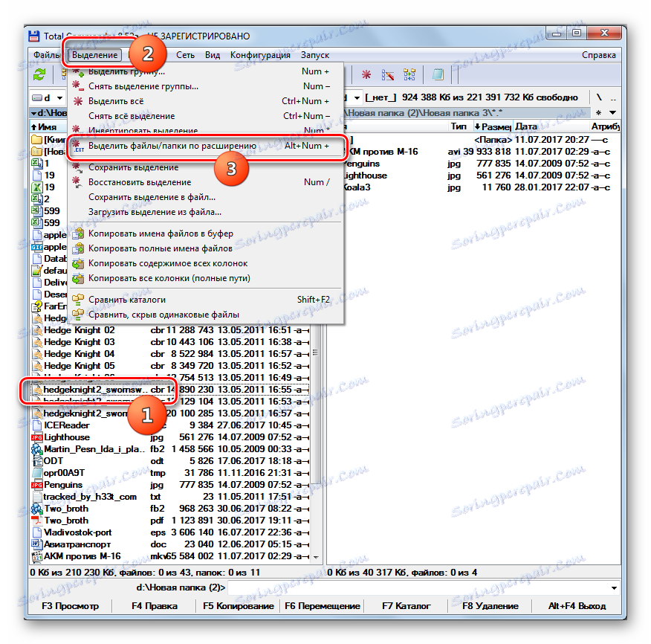Open the Конфигурация menu

point(260,55)
